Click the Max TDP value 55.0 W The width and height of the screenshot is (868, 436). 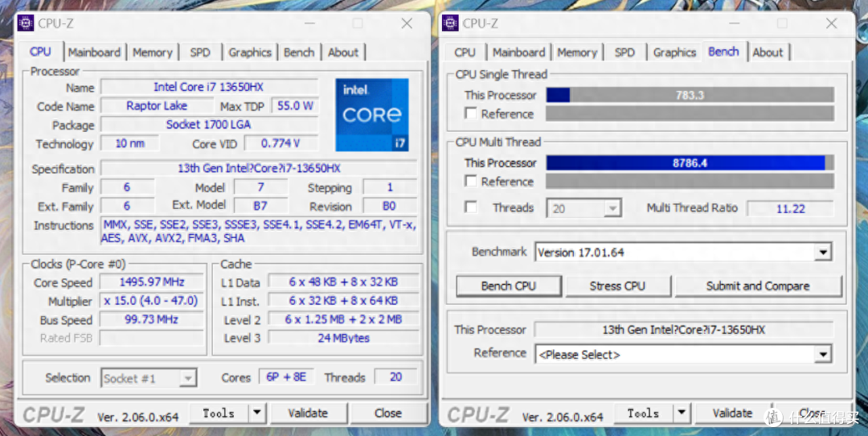[295, 105]
